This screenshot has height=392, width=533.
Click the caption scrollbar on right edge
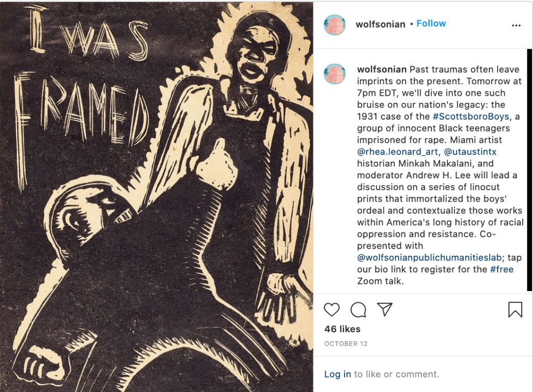pos(529,169)
